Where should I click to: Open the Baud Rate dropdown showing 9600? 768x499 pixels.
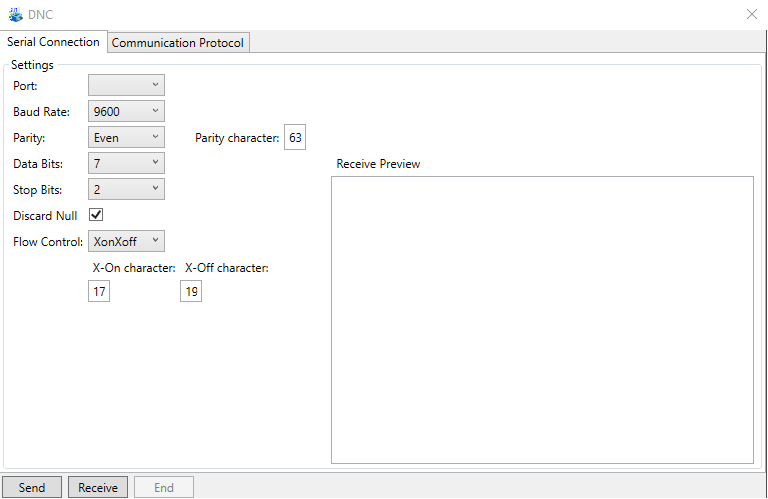tap(126, 111)
